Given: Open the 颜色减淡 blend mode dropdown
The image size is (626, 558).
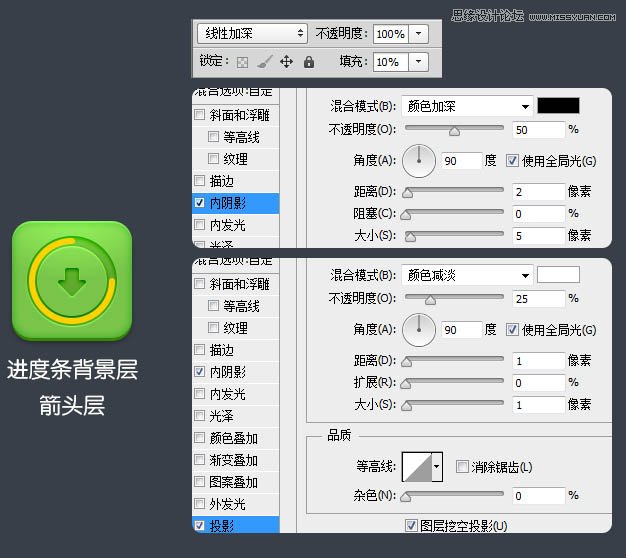Looking at the screenshot, I should click(x=467, y=275).
